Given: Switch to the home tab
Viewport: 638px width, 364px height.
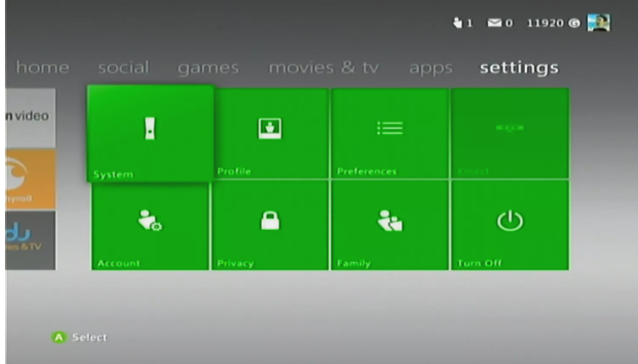Looking at the screenshot, I should pyautogui.click(x=42, y=67).
